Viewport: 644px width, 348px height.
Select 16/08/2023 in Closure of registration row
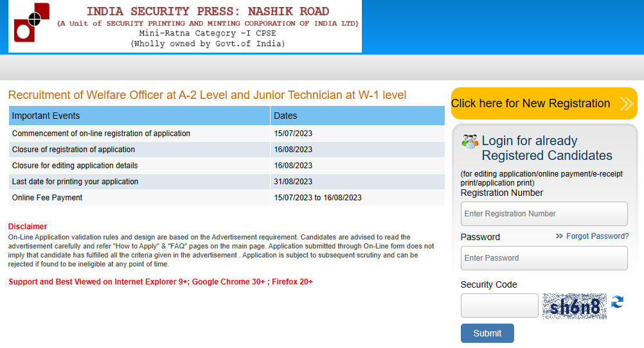[293, 150]
